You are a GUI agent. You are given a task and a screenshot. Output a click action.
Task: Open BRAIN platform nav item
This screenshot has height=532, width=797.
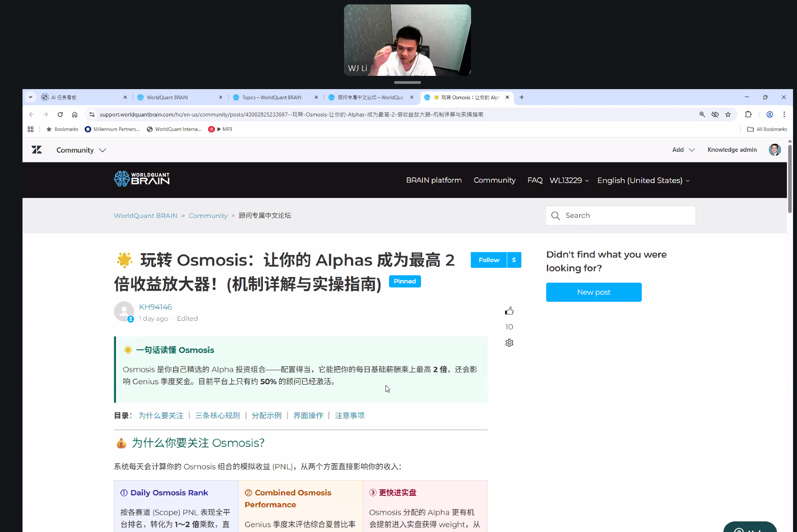pos(434,180)
